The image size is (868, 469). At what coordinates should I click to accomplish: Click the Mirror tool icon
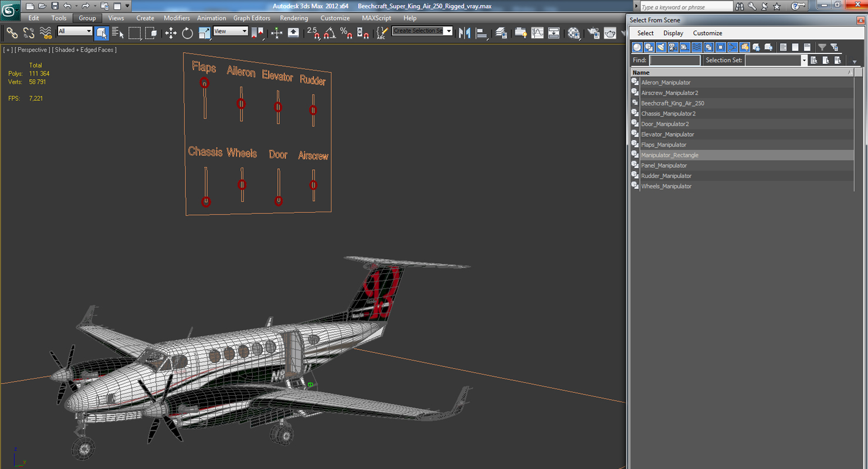pos(465,33)
